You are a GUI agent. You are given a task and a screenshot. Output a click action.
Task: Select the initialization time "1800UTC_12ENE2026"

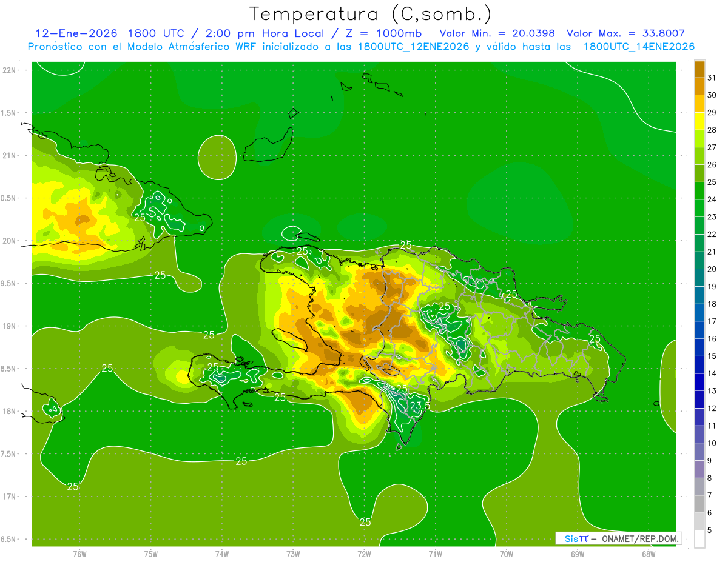[414, 47]
